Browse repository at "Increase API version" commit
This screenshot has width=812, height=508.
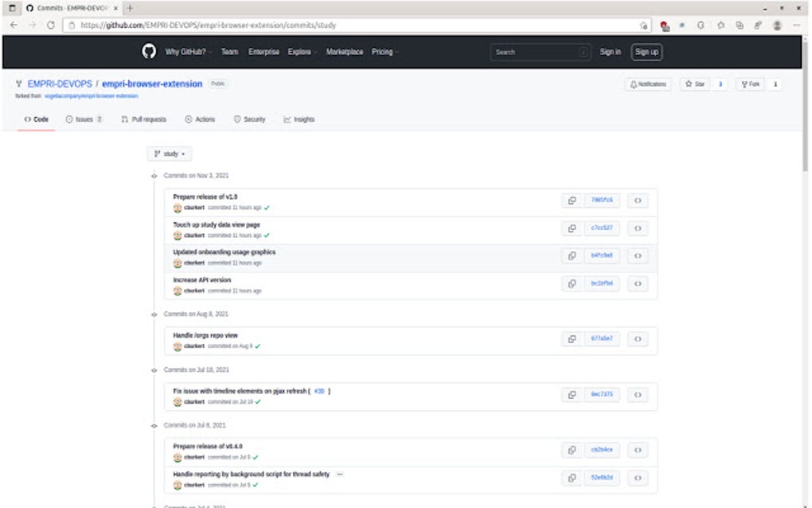tap(637, 283)
